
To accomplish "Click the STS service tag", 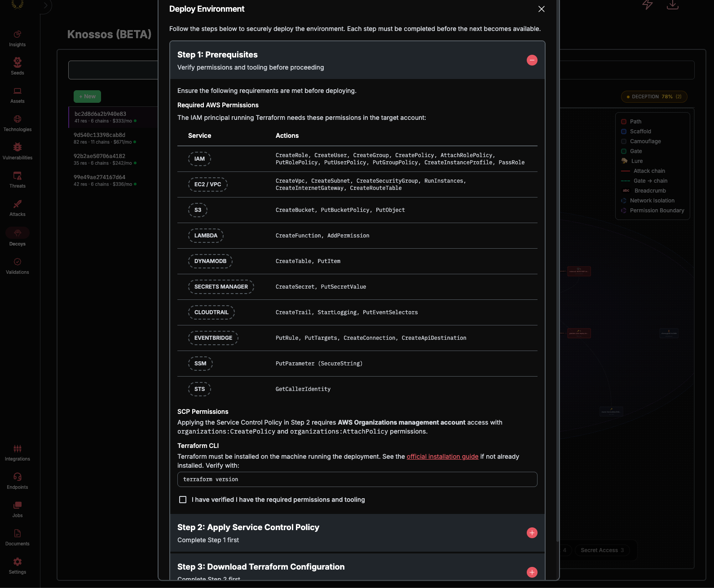I will [x=200, y=389].
